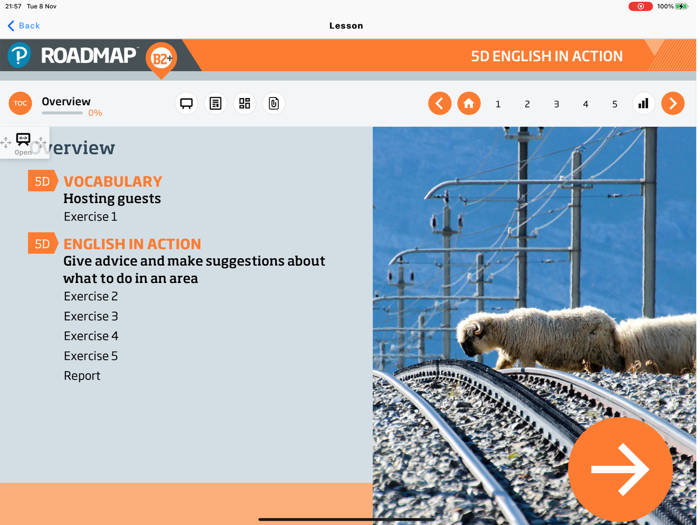Click the sheep on railway photo
Screen dimensions: 700x525
pos(534,326)
